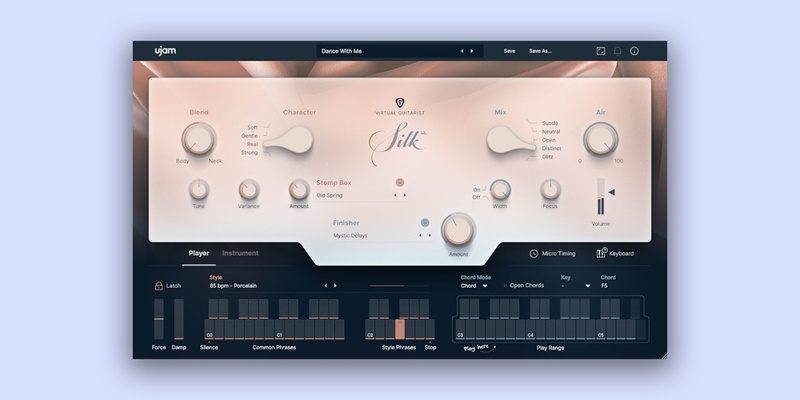
Task: Open Micro Timing settings
Action: pyautogui.click(x=553, y=254)
